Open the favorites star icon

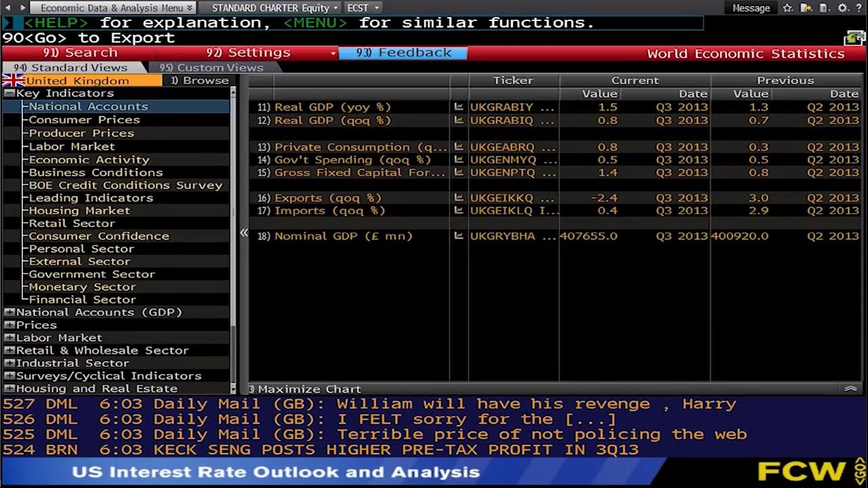[x=787, y=8]
